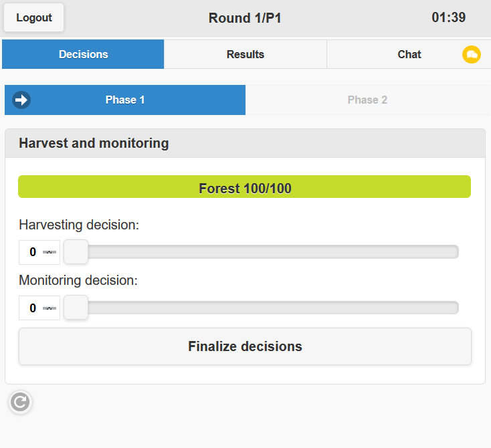Image resolution: width=491 pixels, height=448 pixels.
Task: Focus the Harvesting decision number field
Action: [32, 252]
